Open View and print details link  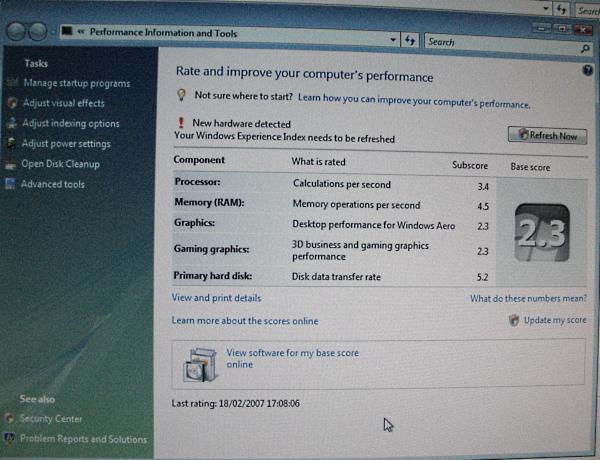(x=216, y=298)
